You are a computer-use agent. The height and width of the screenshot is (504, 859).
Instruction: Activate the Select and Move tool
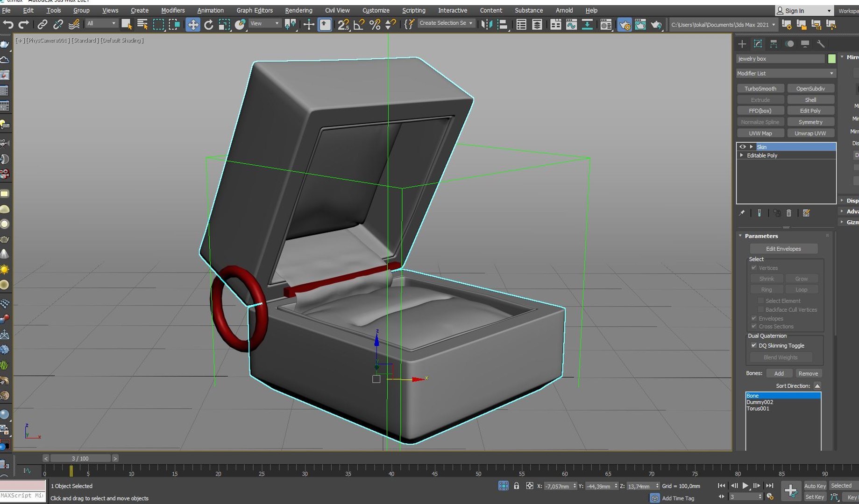[192, 24]
